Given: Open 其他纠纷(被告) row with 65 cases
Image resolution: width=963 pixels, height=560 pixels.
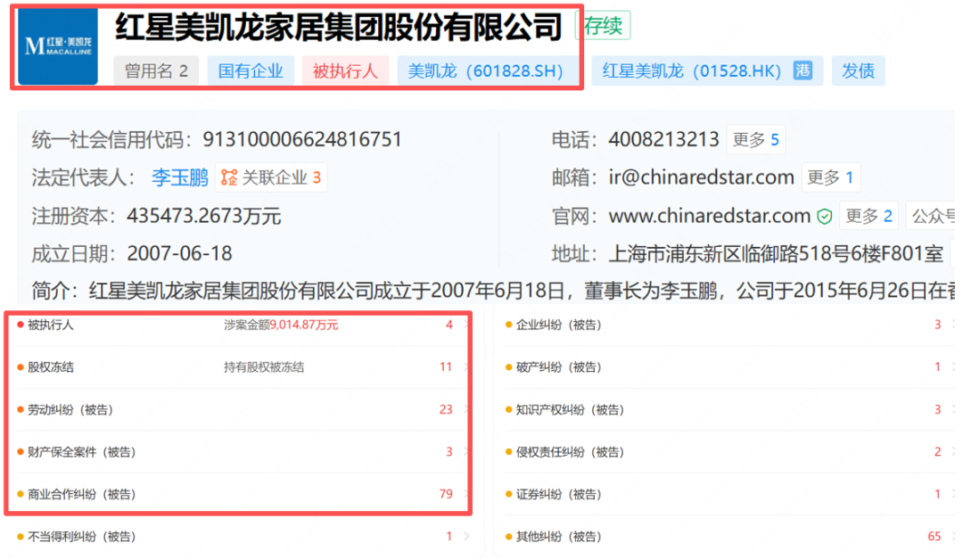Looking at the screenshot, I should pyautogui.click(x=729, y=537).
